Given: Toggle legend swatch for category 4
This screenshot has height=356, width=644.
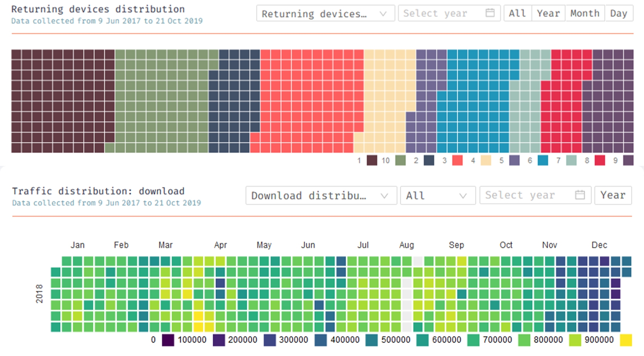Looking at the screenshot, I should [x=486, y=160].
